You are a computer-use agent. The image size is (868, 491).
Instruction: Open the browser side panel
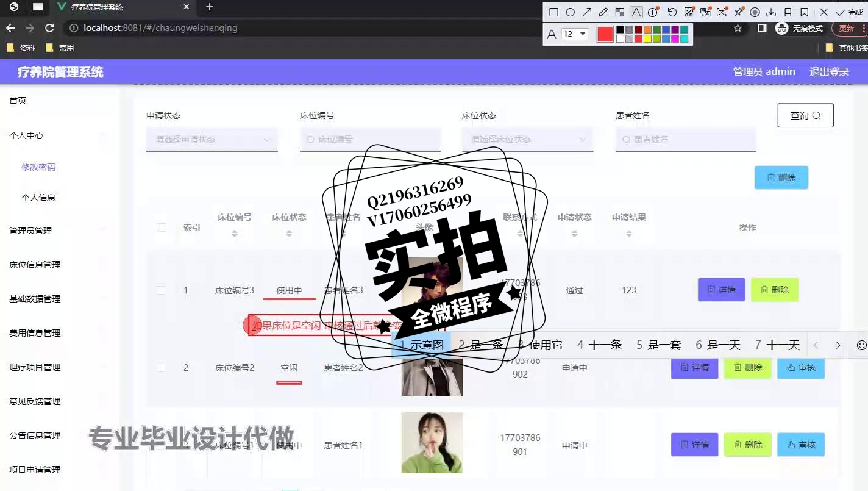pyautogui.click(x=762, y=28)
